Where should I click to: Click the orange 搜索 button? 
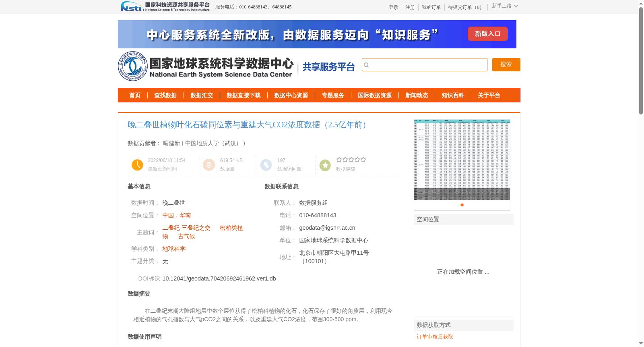click(x=506, y=64)
